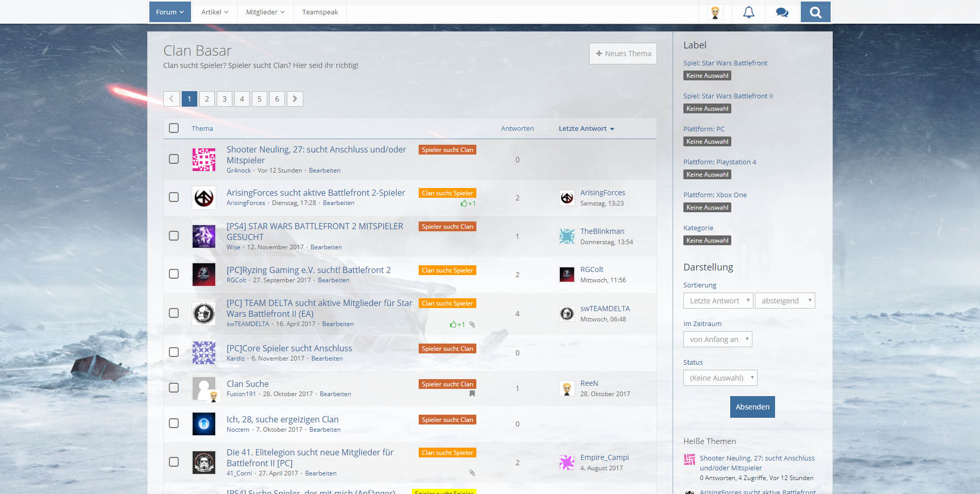The height and width of the screenshot is (494, 980).
Task: Open the Artikel menu
Action: coord(215,12)
